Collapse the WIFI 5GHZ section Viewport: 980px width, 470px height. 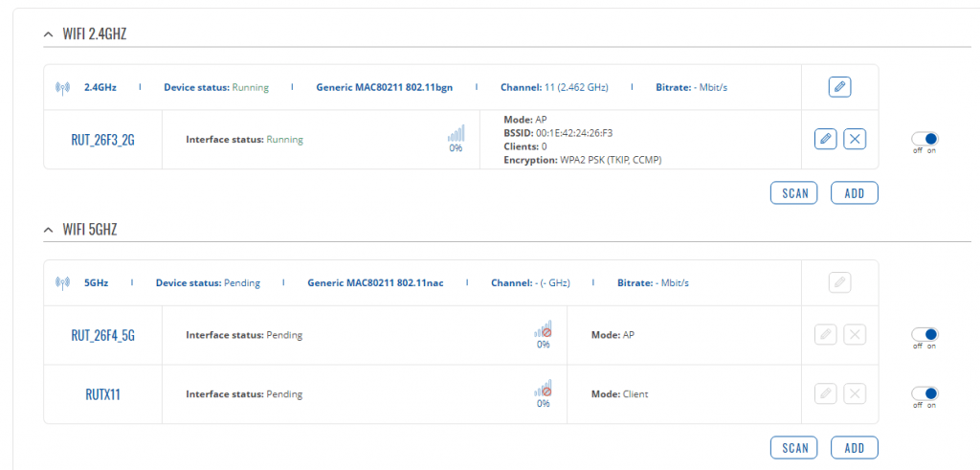pos(49,230)
